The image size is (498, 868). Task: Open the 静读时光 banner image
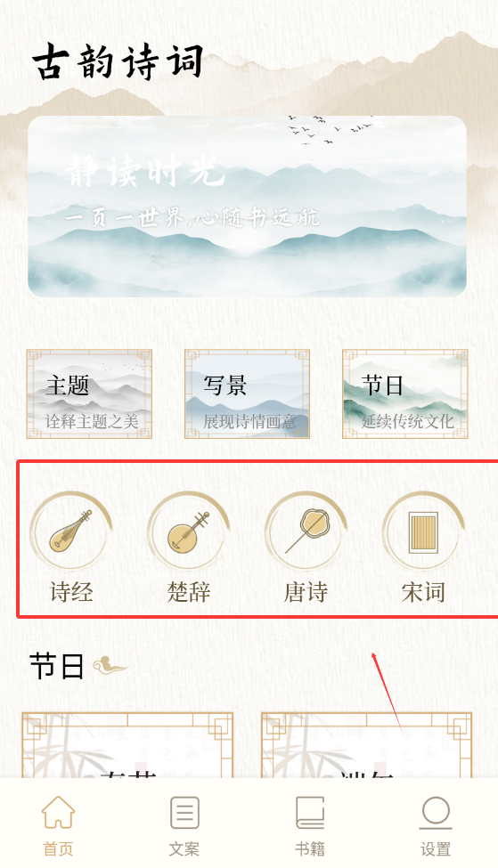coord(247,207)
